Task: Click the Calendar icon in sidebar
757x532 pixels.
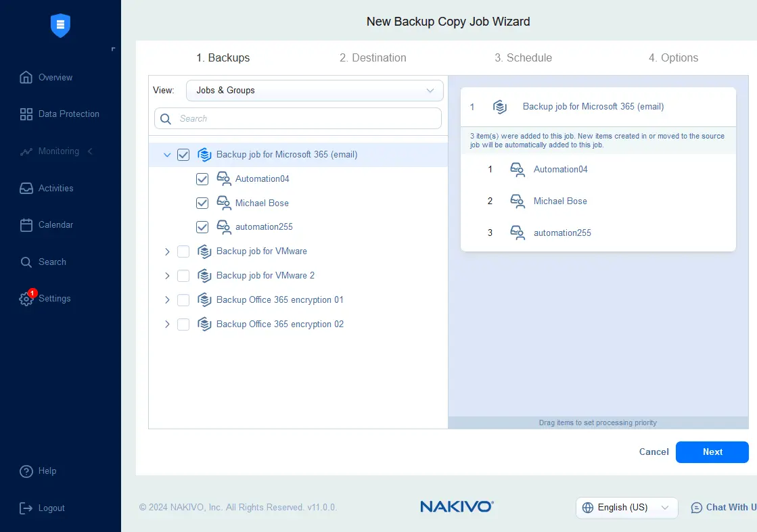Action: coord(26,225)
